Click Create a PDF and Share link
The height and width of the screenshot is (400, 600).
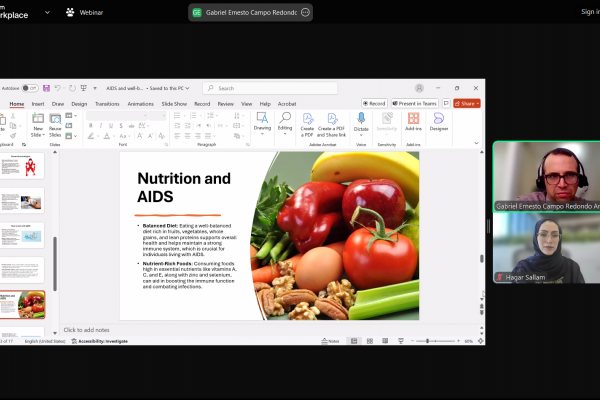pyautogui.click(x=333, y=121)
